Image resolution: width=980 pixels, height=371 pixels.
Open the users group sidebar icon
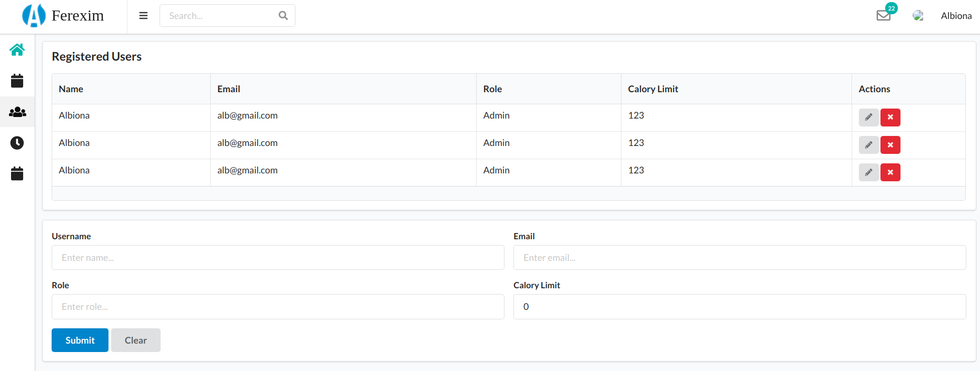[17, 112]
